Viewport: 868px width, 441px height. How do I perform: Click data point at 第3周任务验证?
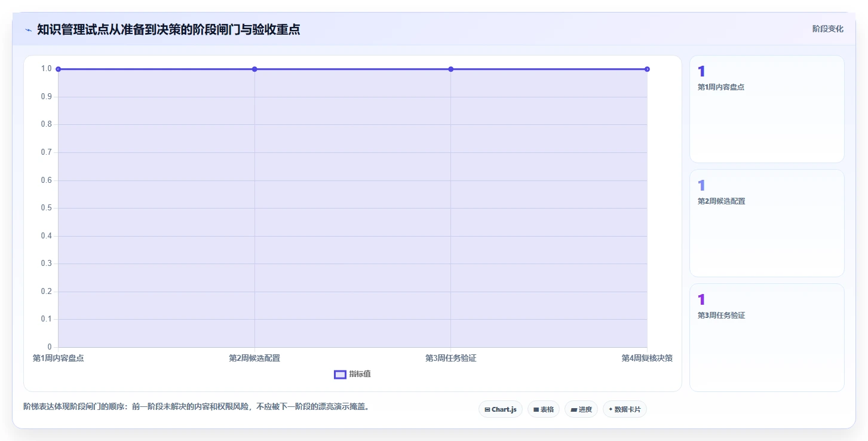click(451, 69)
